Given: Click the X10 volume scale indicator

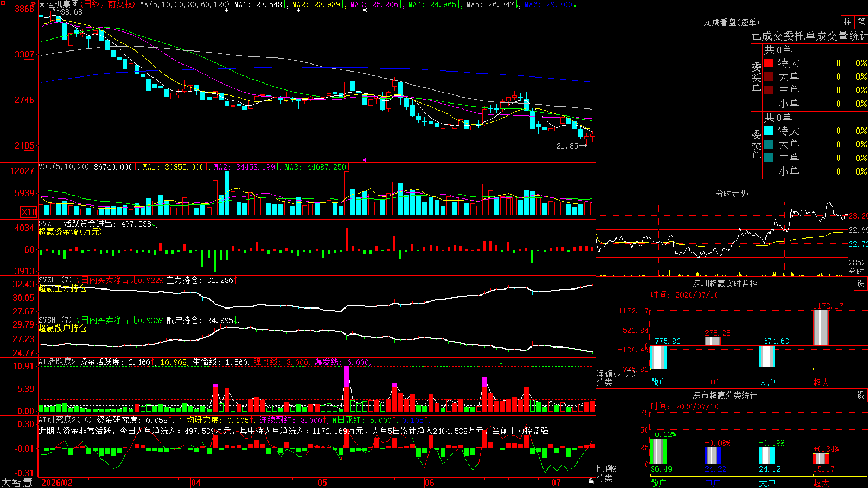Looking at the screenshot, I should point(29,212).
